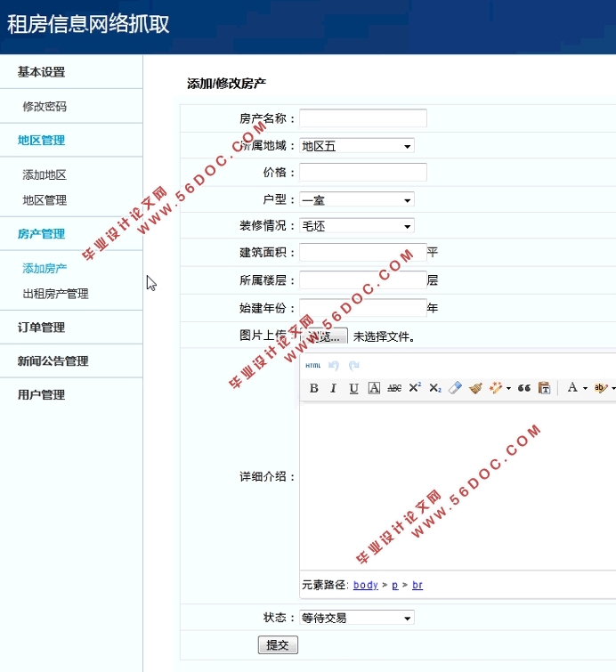Viewport: 616px width, 672px height.
Task: Open 修改密码 in the sidebar
Action: click(x=45, y=107)
